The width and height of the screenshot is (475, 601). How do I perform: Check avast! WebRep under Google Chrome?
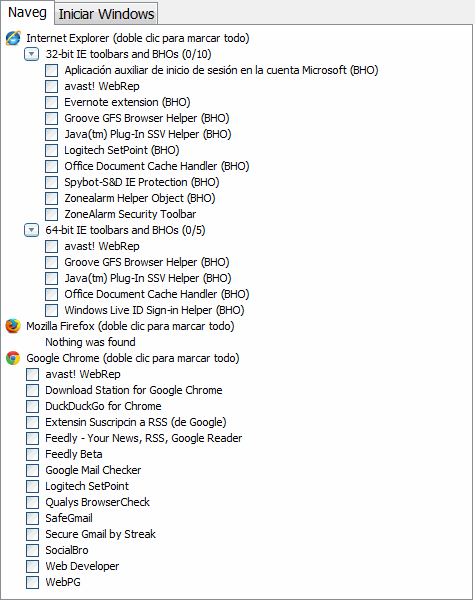point(33,374)
